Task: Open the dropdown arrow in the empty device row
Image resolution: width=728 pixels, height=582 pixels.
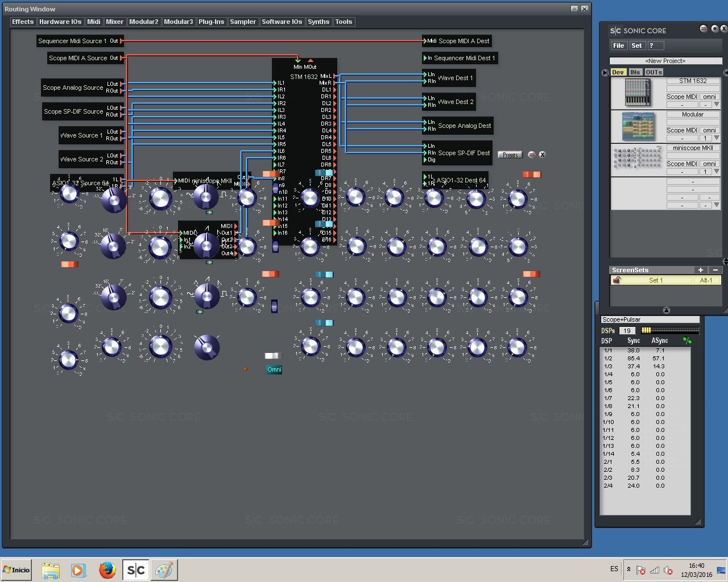Action: click(x=717, y=205)
